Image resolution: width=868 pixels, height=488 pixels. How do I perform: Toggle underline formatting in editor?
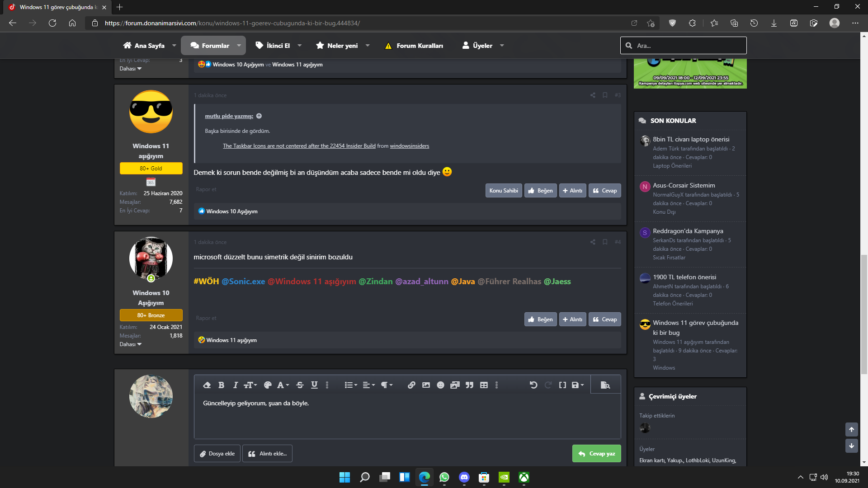pos(314,385)
